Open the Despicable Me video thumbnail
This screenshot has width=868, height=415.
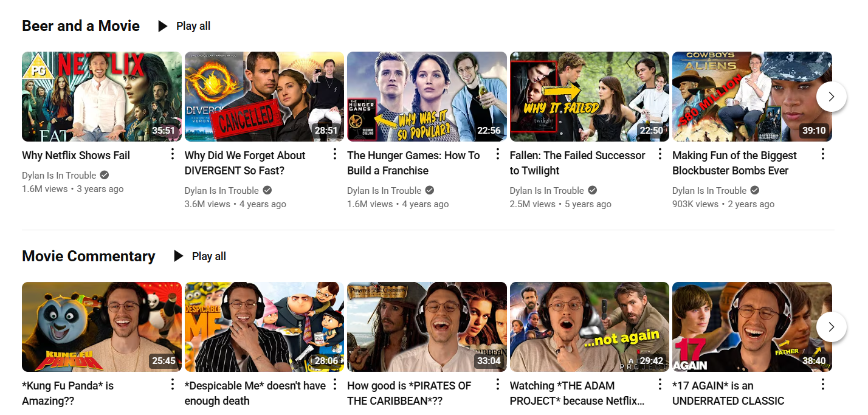[264, 327]
